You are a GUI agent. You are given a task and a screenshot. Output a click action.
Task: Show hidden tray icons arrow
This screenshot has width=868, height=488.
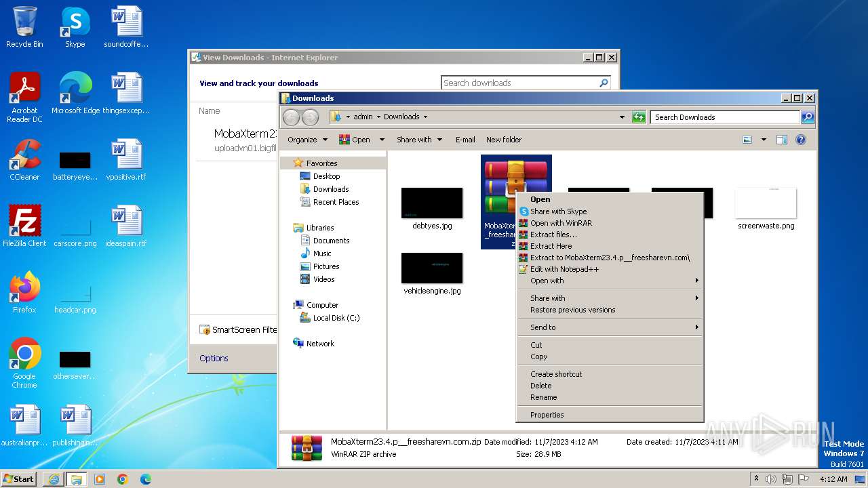point(757,479)
